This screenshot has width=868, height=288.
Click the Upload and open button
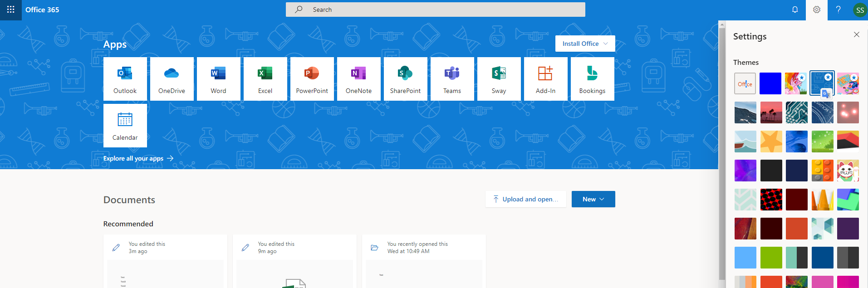(526, 199)
